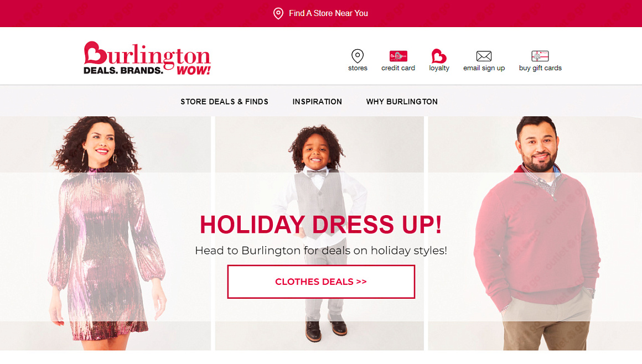
Task: Click the email sign up envelope icon
Action: (x=484, y=56)
